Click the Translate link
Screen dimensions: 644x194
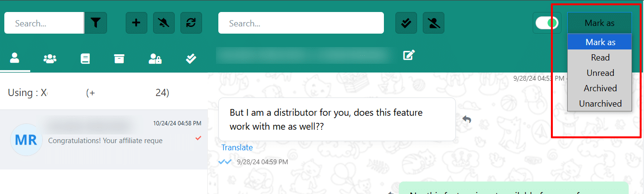coord(237,147)
